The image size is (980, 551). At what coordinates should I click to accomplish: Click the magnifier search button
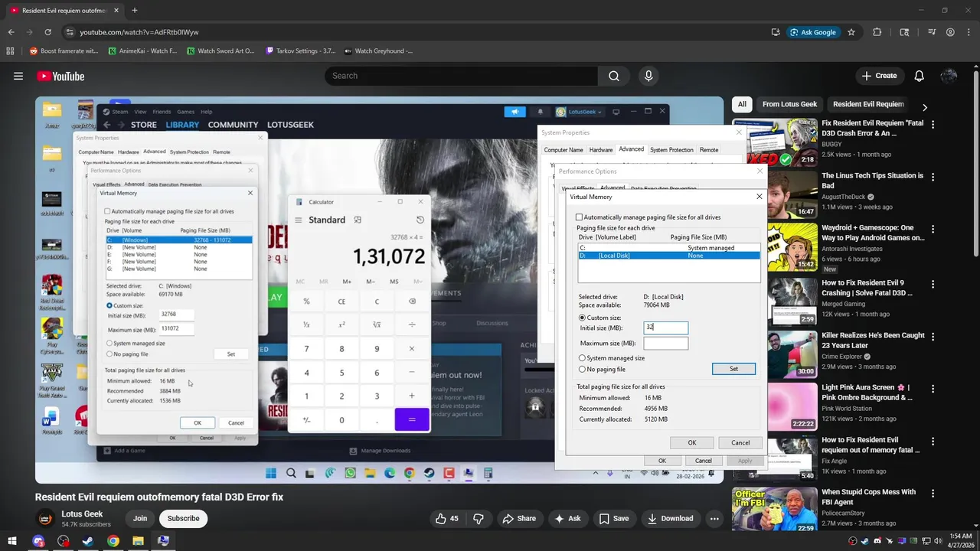point(613,76)
